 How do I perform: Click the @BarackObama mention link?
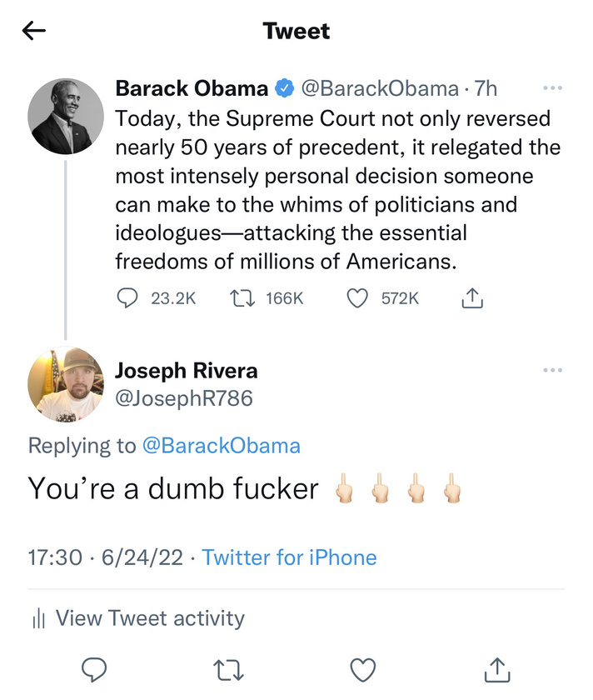click(x=222, y=446)
